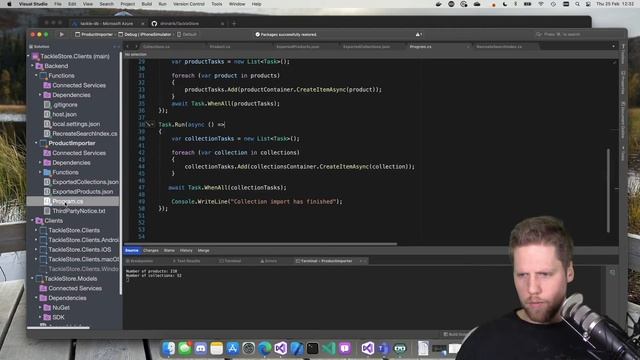Collapse the ProductImporter project node
Screen dimensions: 640x360
(36, 143)
